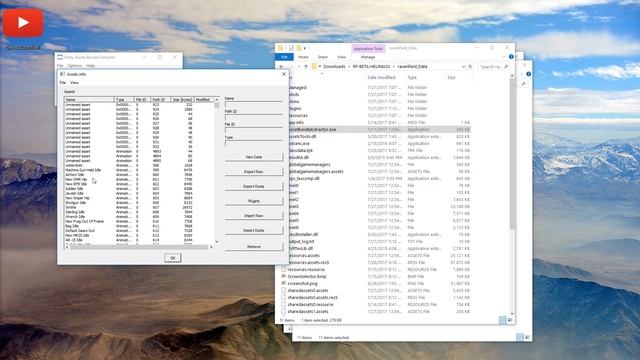Open the YouTube shortcut on the desktop

[23, 22]
